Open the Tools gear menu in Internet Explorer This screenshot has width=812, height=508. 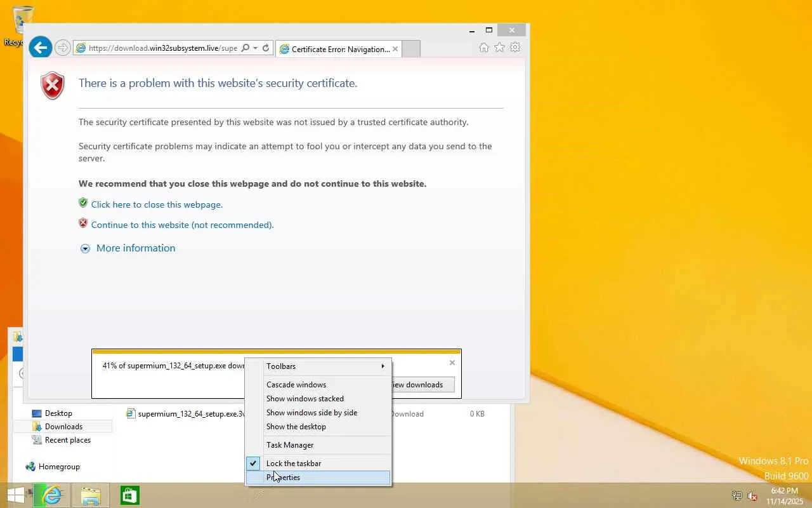[515, 48]
